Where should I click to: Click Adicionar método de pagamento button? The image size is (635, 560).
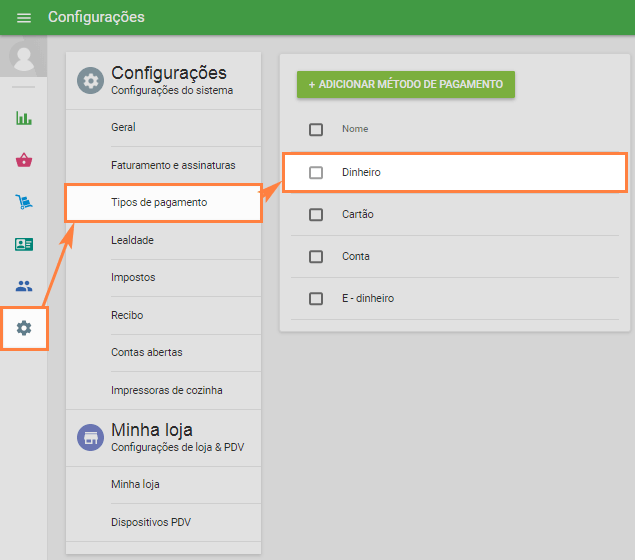(406, 84)
